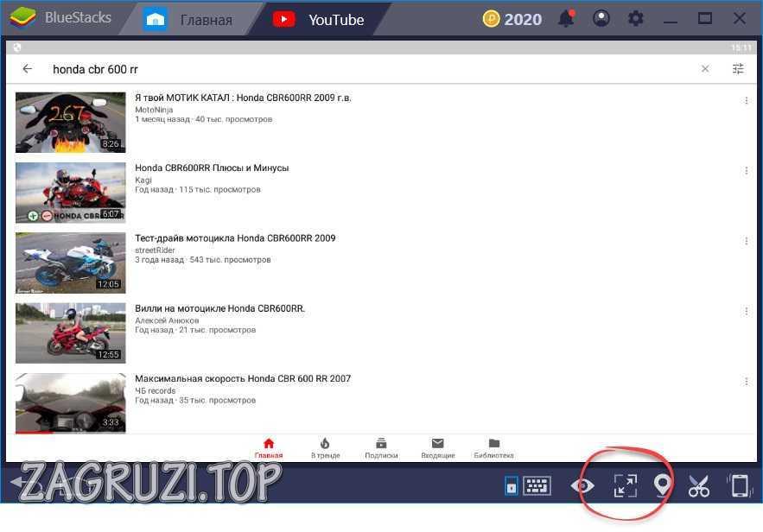763x532 pixels.
Task: Open thumbnail of Плюсы и Минусы video
Action: [71, 193]
